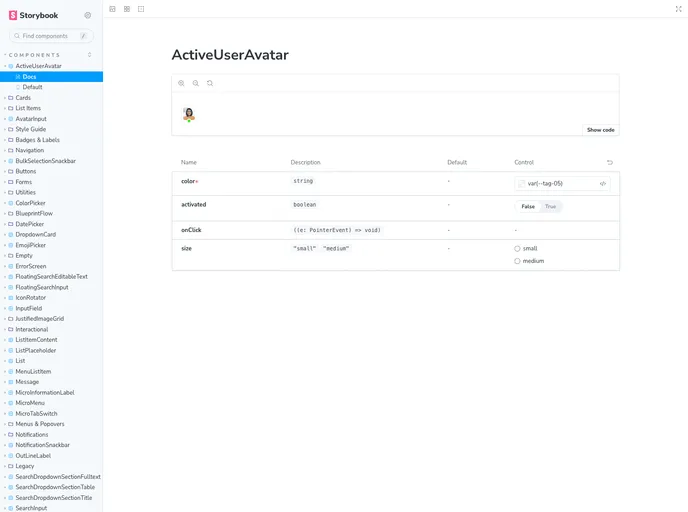Viewport: 688px width, 512px height.
Task: Reset controls with the undo arrow icon
Action: click(610, 162)
